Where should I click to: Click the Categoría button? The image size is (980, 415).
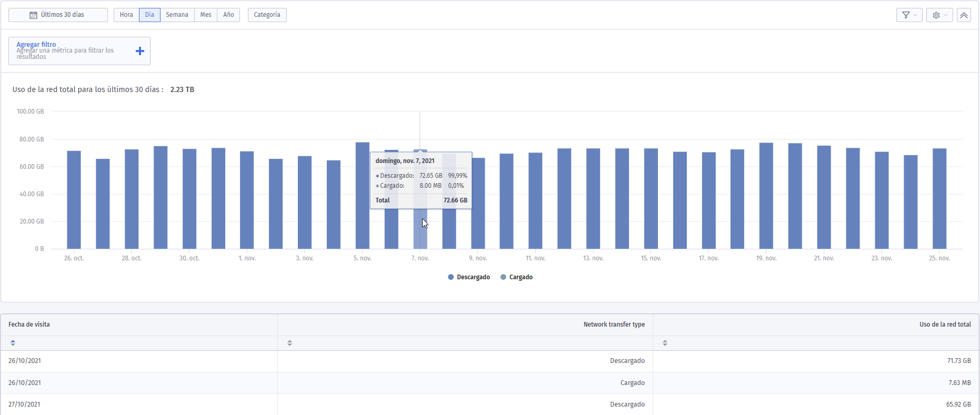267,15
